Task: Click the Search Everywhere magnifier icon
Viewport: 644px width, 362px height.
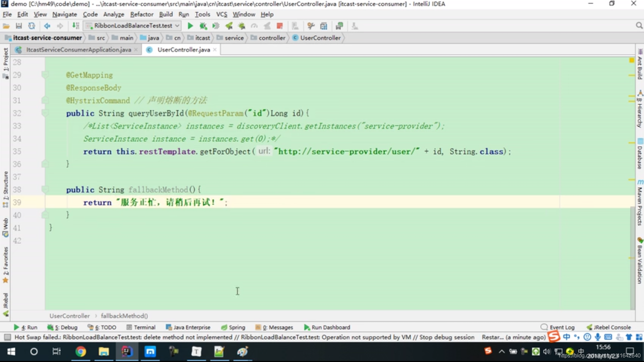Action: [639, 26]
